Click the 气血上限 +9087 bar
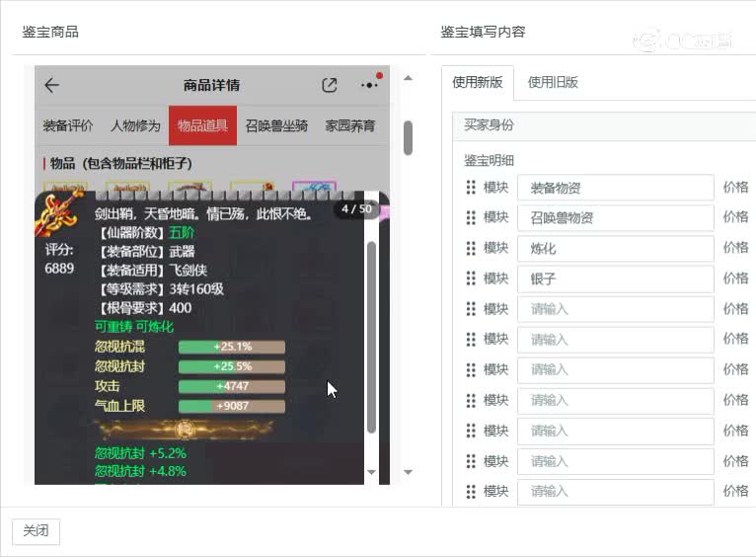 [x=232, y=406]
